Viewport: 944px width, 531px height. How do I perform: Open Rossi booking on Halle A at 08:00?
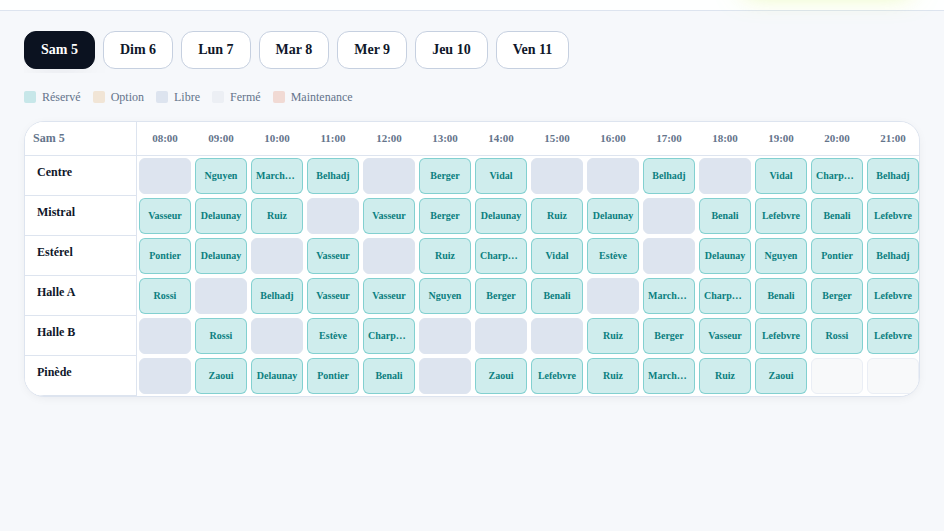point(165,296)
